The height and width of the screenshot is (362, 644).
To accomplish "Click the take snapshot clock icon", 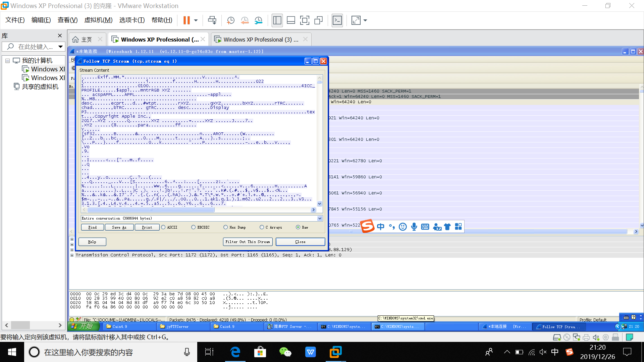I will click(230, 20).
